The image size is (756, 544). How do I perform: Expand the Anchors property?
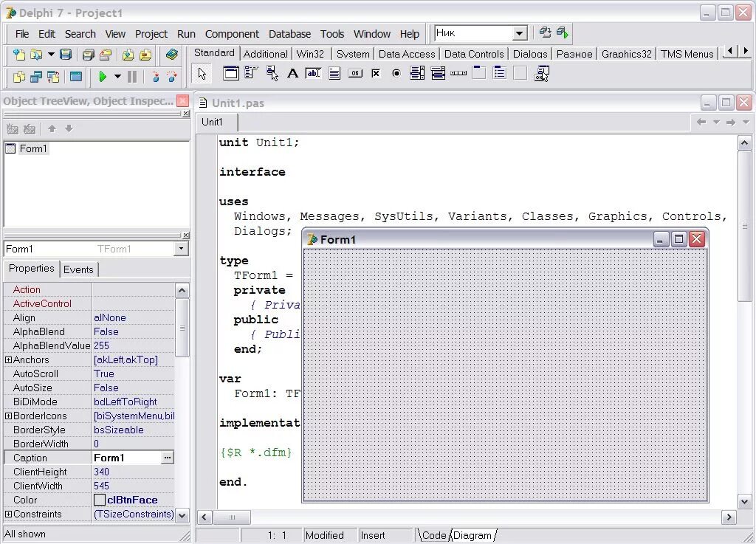(8, 360)
